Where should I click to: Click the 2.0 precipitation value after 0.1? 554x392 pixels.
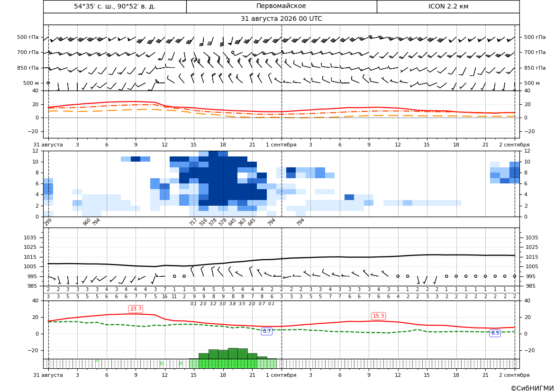tap(203, 304)
